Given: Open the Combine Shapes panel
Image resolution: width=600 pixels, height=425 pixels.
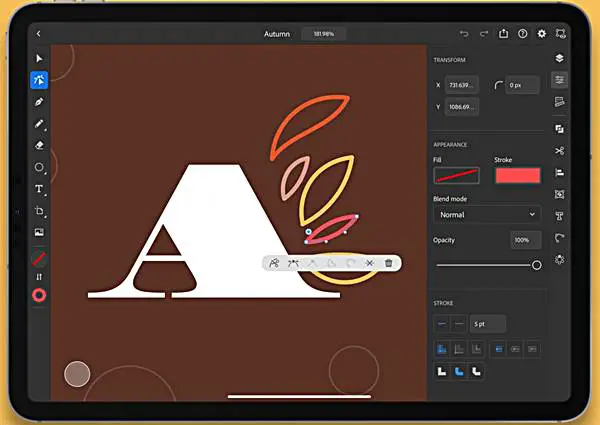Looking at the screenshot, I should pyautogui.click(x=559, y=129).
